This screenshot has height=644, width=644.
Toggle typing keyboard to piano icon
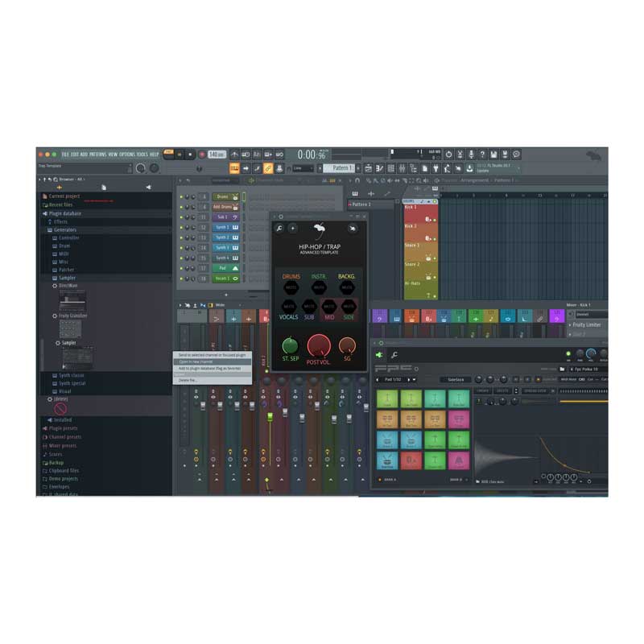point(234,168)
